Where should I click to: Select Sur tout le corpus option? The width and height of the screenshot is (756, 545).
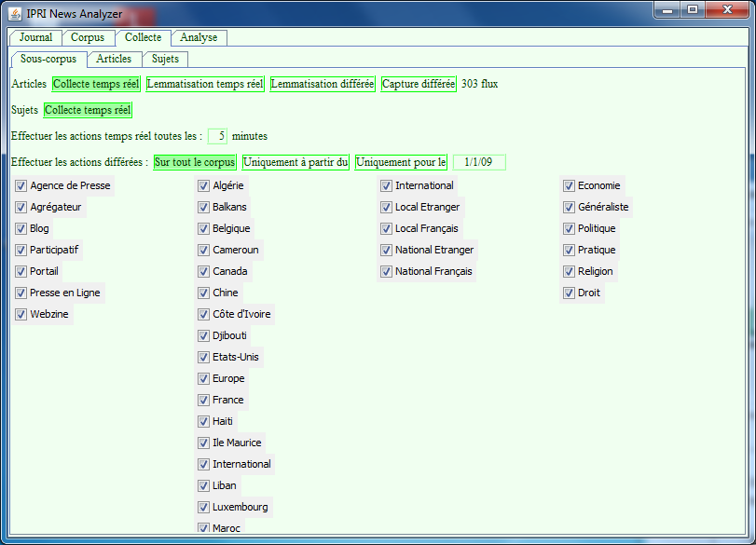coord(195,162)
